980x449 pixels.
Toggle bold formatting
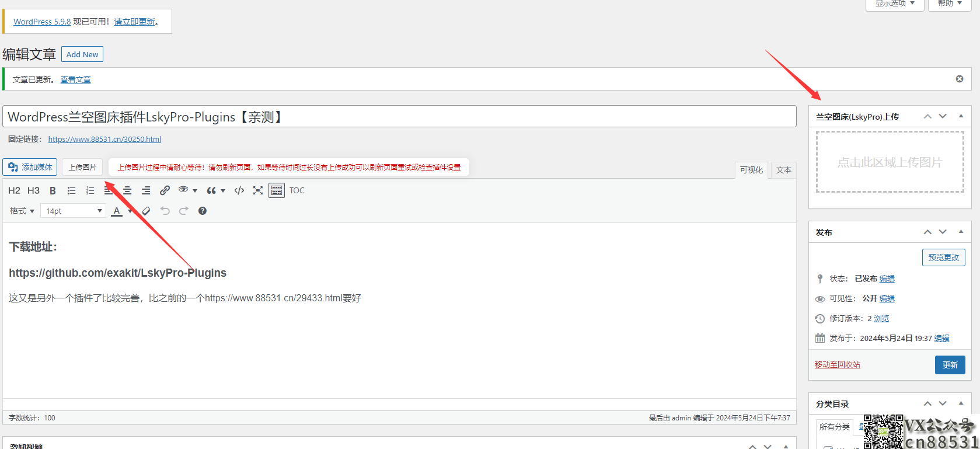click(53, 190)
